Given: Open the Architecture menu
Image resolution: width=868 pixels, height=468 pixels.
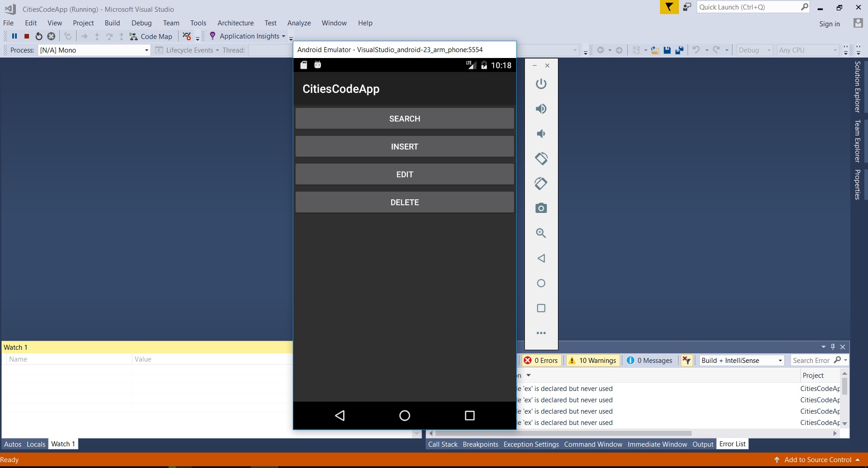Looking at the screenshot, I should [236, 23].
